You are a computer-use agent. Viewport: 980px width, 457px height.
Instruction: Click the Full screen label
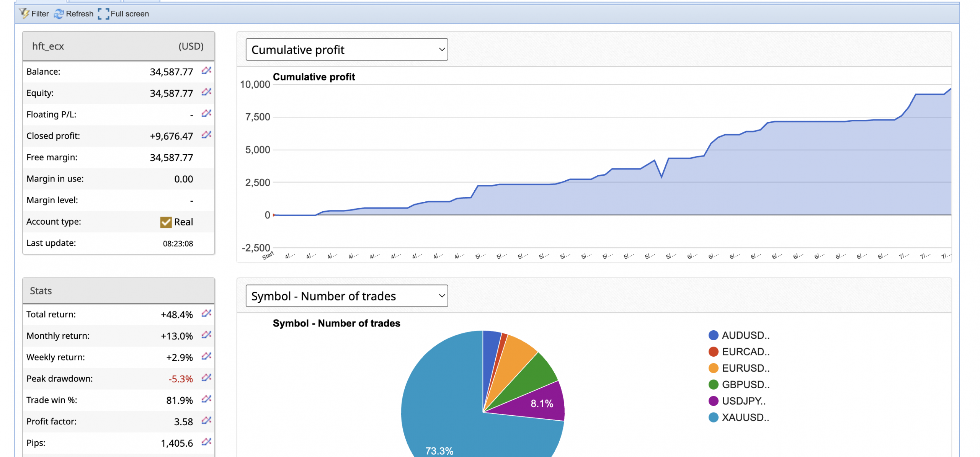pos(129,14)
